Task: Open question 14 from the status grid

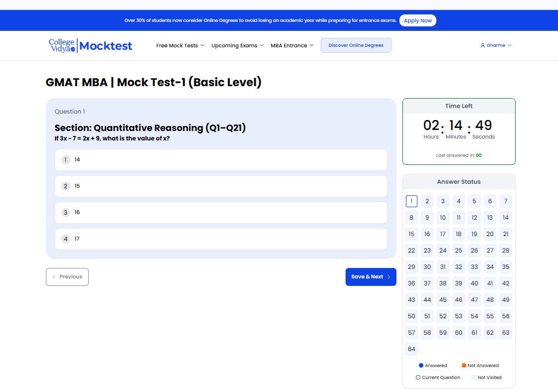Action: coord(506,218)
